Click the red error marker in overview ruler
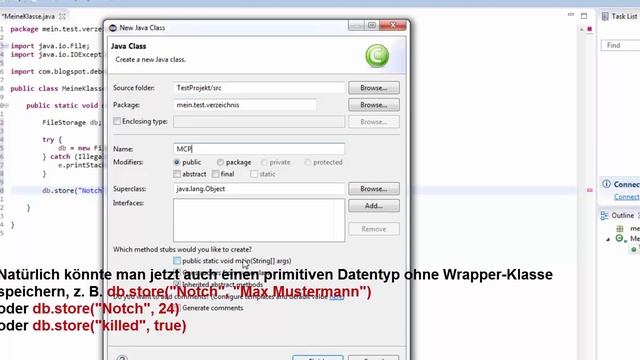 [x=589, y=29]
